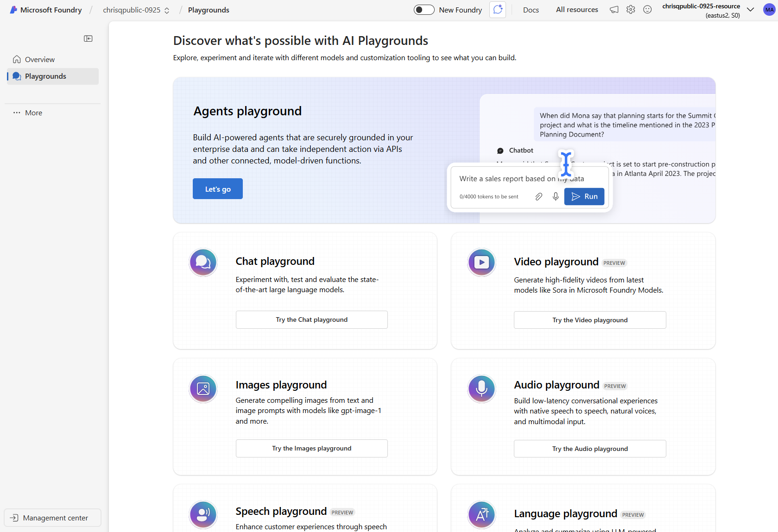Image resolution: width=778 pixels, height=532 pixels.
Task: Click the 0/4000 tokens counter text
Action: tap(489, 197)
